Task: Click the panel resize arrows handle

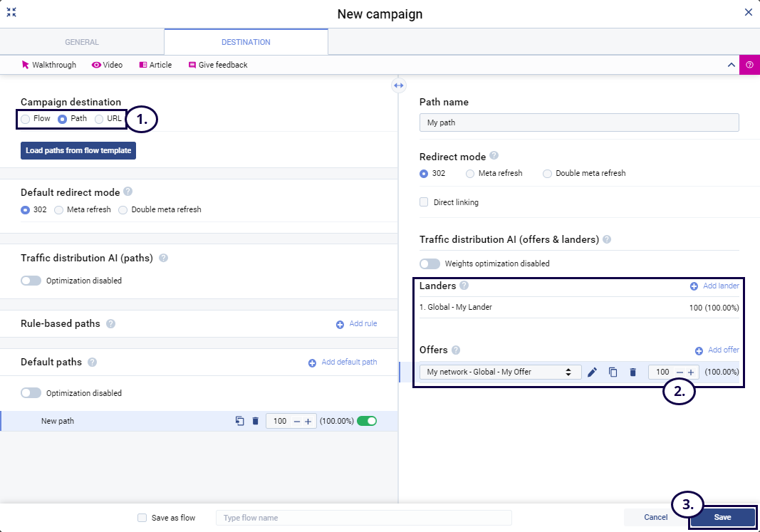Action: tap(398, 85)
